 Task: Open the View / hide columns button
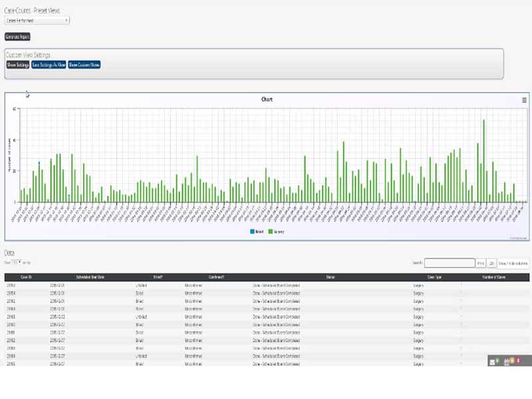(513, 263)
